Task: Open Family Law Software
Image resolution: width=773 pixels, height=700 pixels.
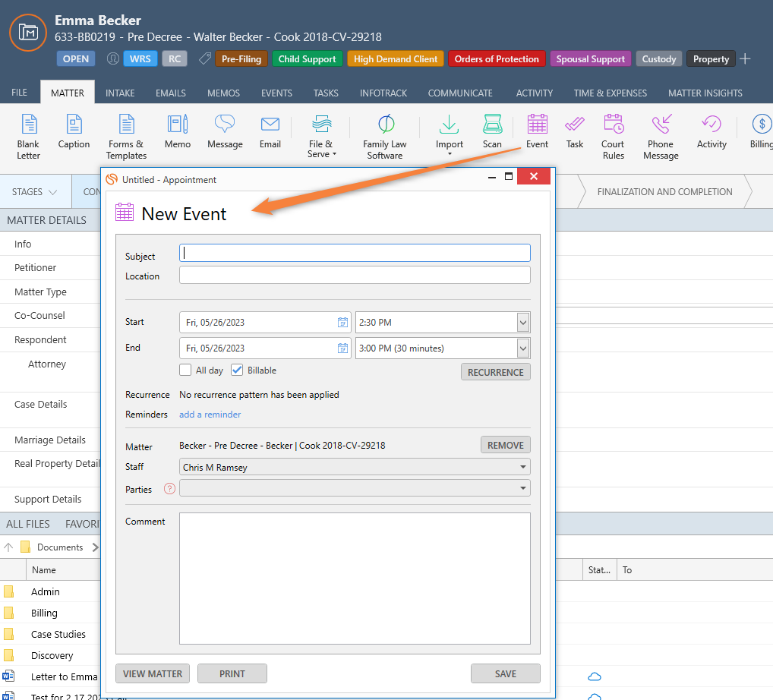Action: (x=385, y=137)
